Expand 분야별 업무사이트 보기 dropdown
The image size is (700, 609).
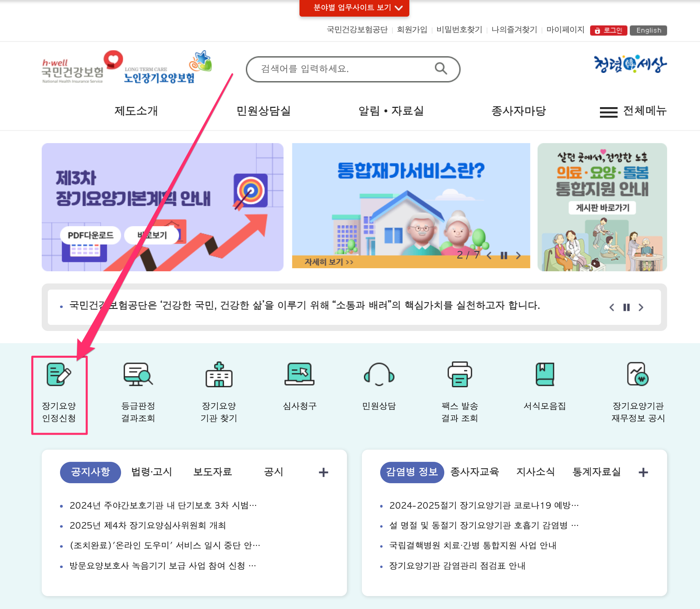[x=354, y=7]
